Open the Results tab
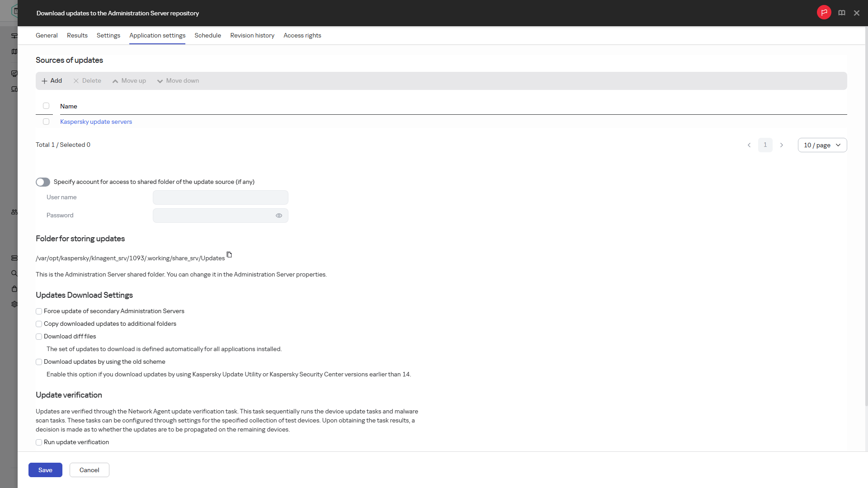The height and width of the screenshot is (488, 868). coord(77,35)
